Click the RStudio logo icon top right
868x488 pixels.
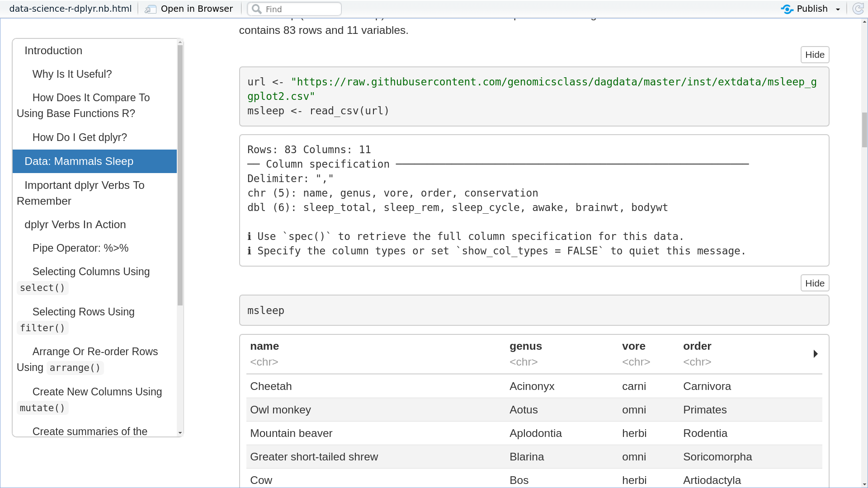(788, 8)
